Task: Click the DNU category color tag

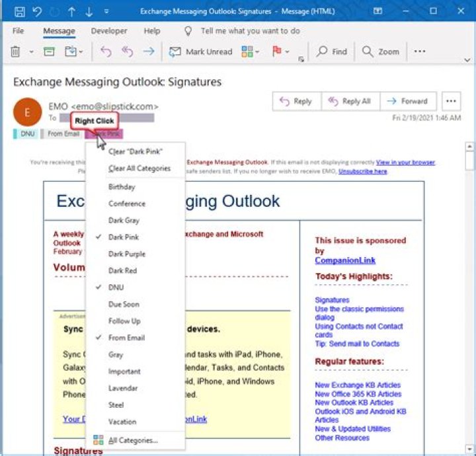Action: [x=26, y=133]
